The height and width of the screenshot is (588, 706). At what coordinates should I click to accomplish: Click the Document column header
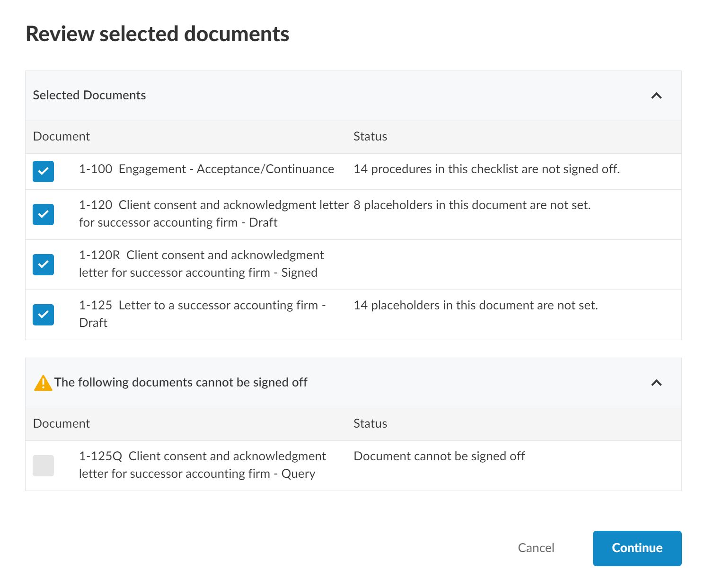click(x=62, y=136)
